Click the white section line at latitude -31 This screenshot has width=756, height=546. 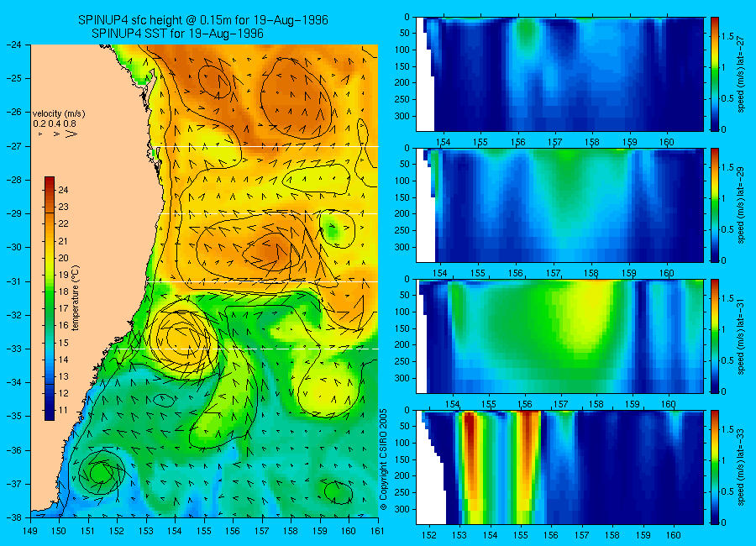click(x=262, y=281)
